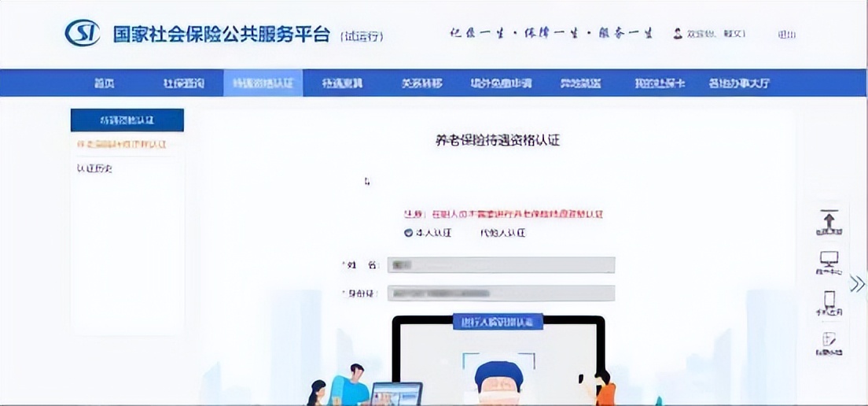
Task: Click the 身份证 input field
Action: click(501, 293)
